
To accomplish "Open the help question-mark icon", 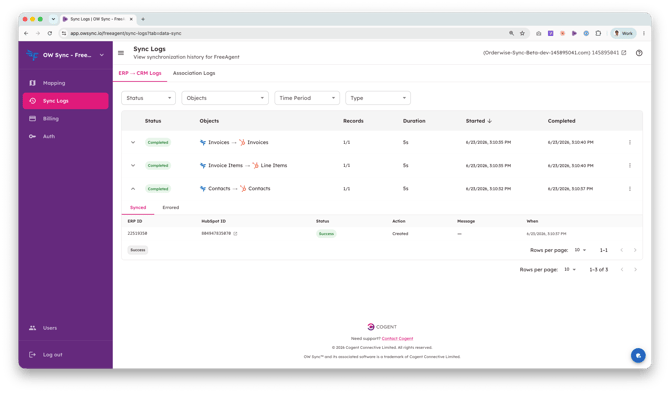I will click(x=639, y=53).
